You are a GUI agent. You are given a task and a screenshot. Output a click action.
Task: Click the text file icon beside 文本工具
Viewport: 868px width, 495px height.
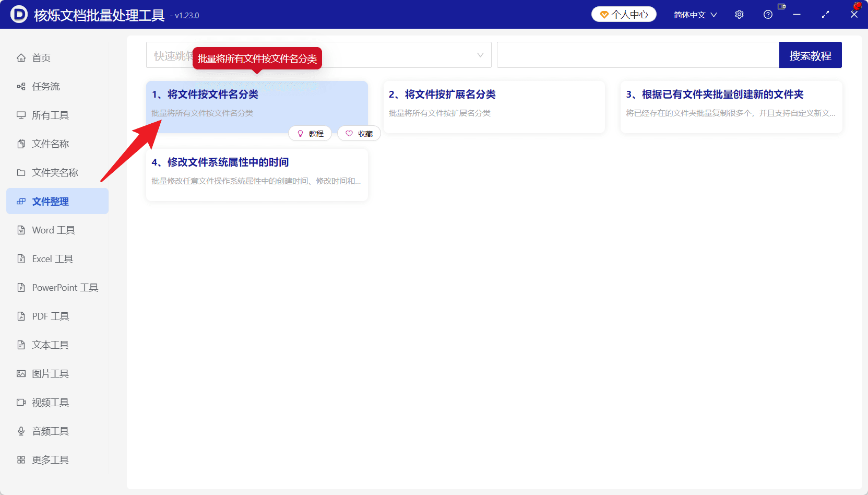[x=21, y=345]
